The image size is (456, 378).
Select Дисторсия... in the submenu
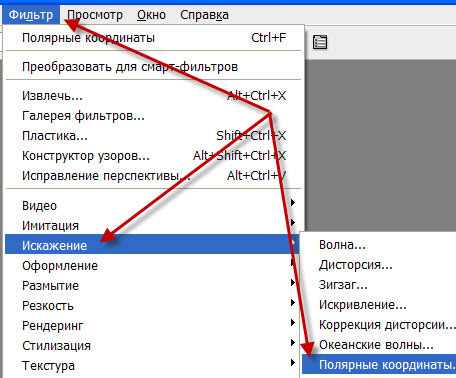tap(379, 265)
